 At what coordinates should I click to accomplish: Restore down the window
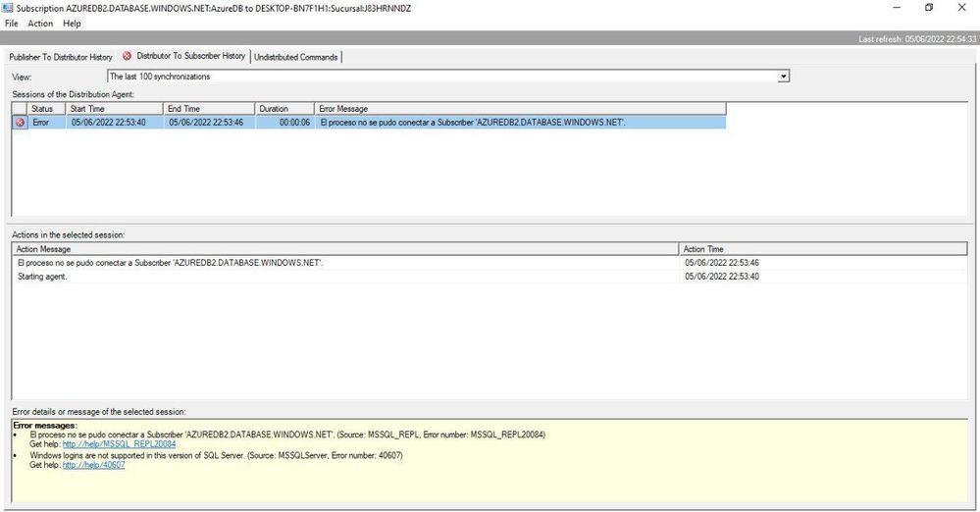929,8
